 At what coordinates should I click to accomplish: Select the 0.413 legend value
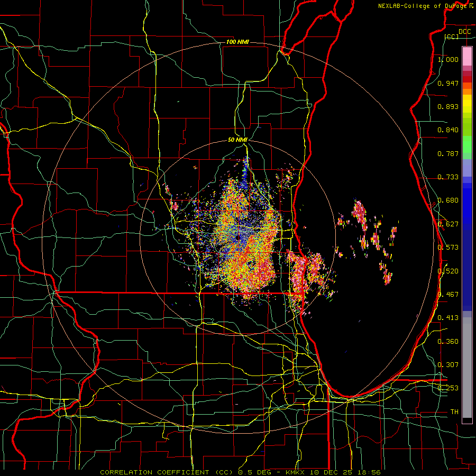448,318
